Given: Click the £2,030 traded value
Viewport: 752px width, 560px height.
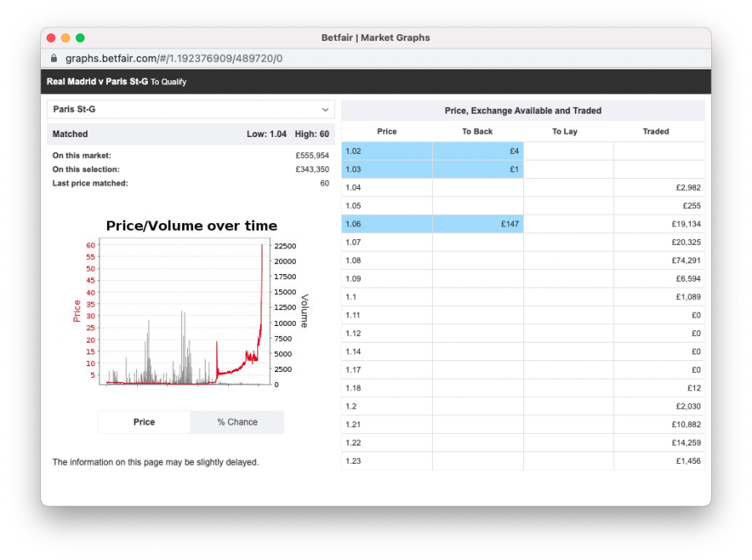Looking at the screenshot, I should (688, 406).
